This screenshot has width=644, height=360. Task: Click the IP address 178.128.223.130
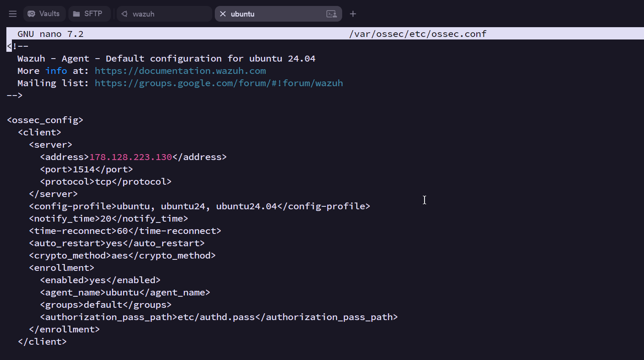click(x=131, y=157)
